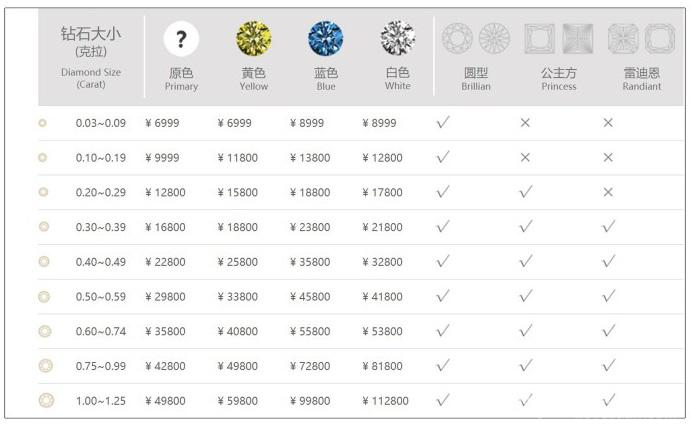Choose the white diamond icon
Image resolution: width=691 pixels, height=426 pixels.
coord(398,38)
